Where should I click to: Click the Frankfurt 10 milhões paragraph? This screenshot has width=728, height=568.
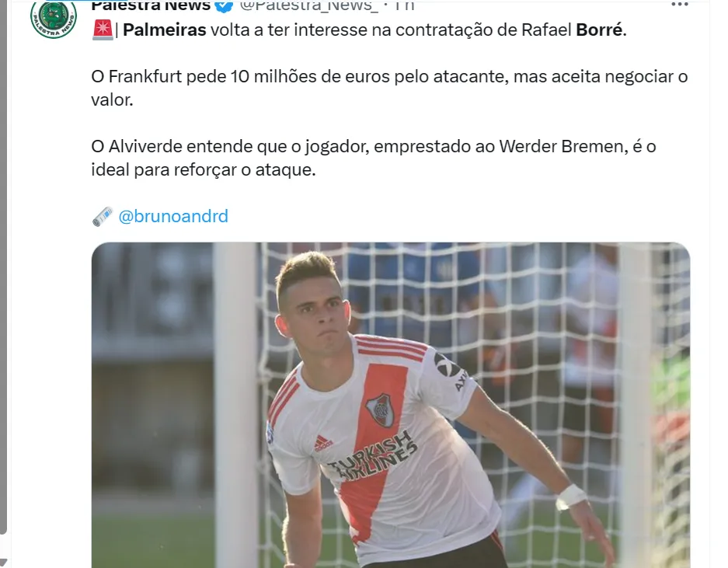click(389, 88)
